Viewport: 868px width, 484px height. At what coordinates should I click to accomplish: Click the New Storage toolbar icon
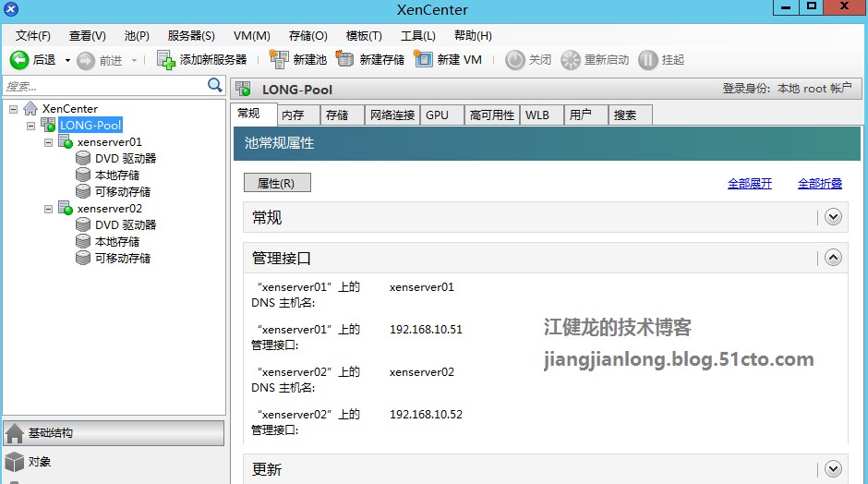[344, 59]
